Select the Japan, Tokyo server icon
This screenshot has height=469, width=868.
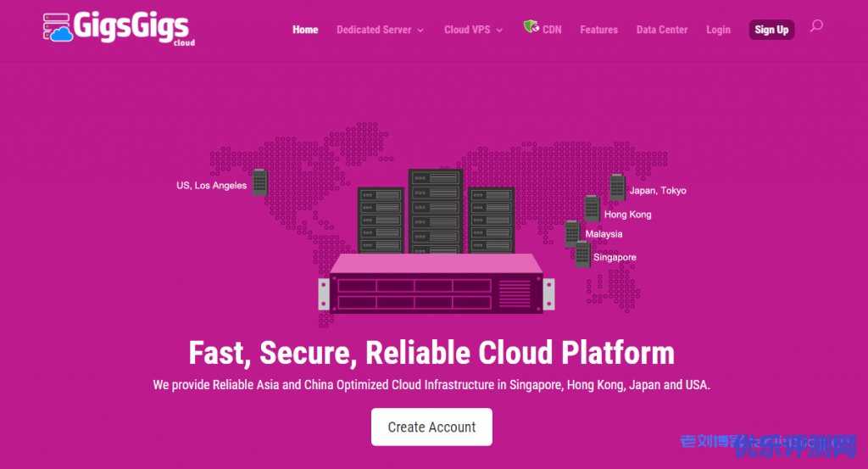[x=617, y=187]
